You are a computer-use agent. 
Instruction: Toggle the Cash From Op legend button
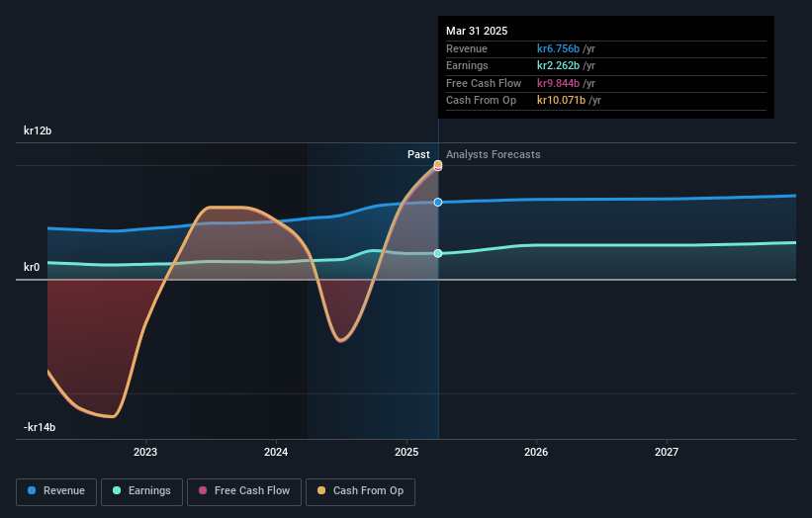(360, 491)
